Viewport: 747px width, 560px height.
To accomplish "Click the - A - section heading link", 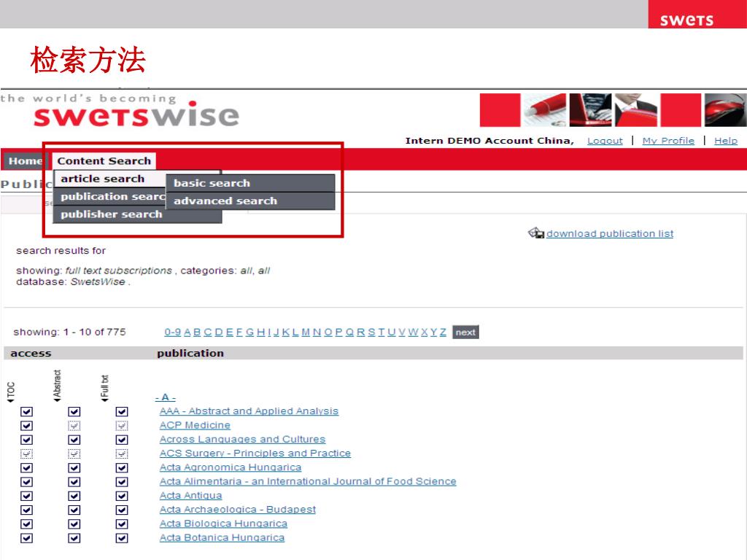I will click(x=166, y=397).
